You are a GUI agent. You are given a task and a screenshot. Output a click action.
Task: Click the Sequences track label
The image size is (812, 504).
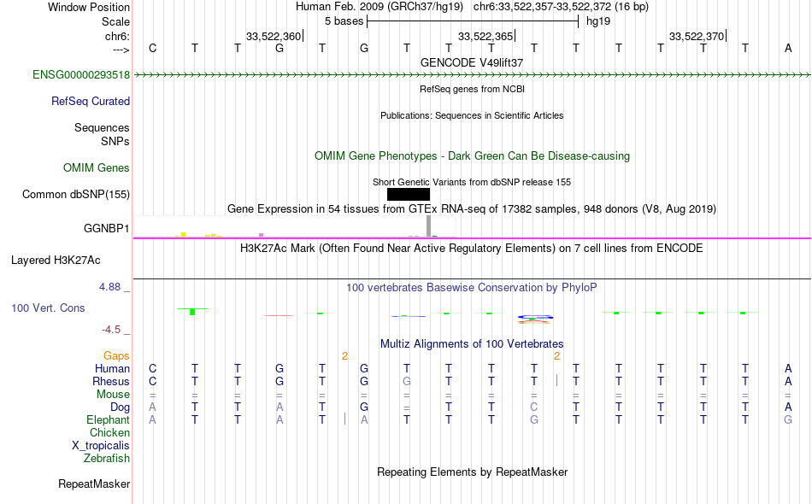(102, 127)
